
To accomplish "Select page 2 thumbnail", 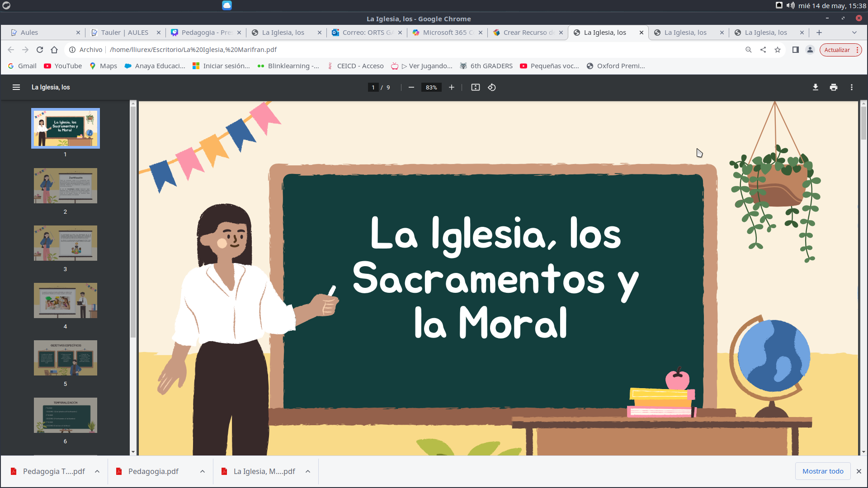I will click(66, 186).
